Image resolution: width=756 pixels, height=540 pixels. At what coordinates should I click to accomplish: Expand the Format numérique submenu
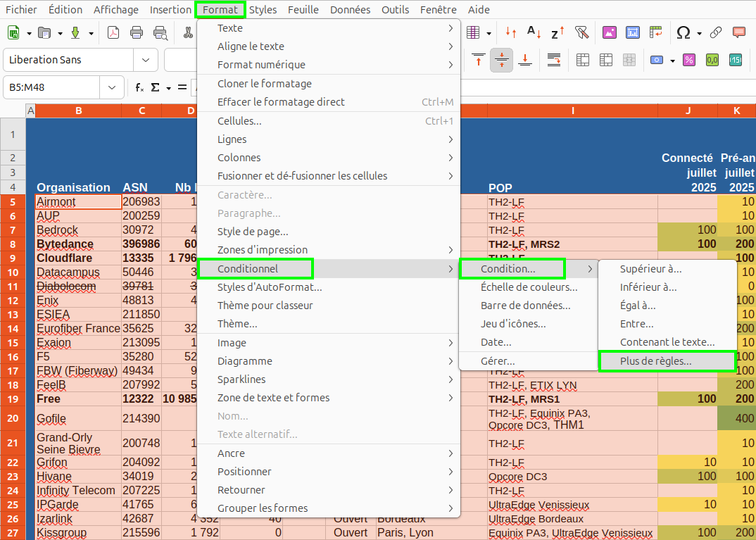329,65
